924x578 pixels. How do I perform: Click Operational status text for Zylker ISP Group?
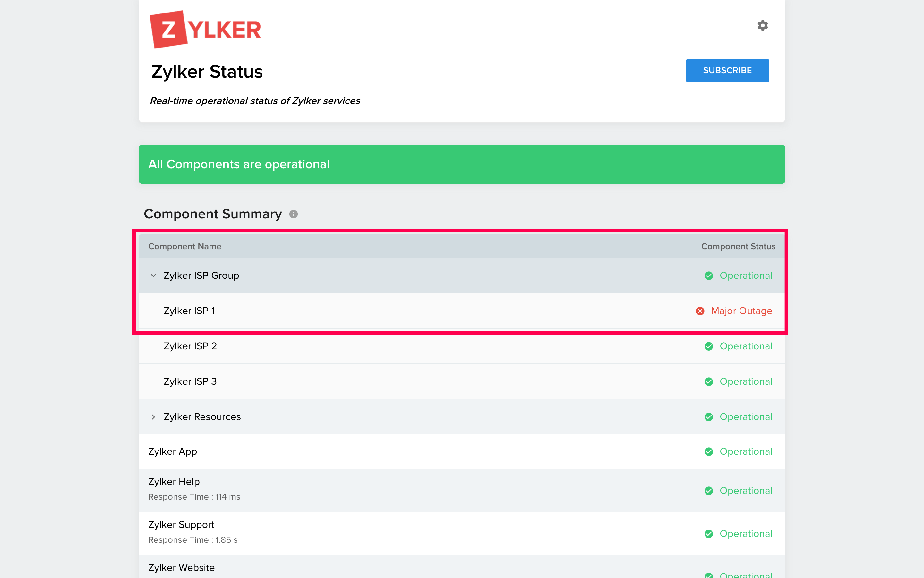tap(746, 275)
